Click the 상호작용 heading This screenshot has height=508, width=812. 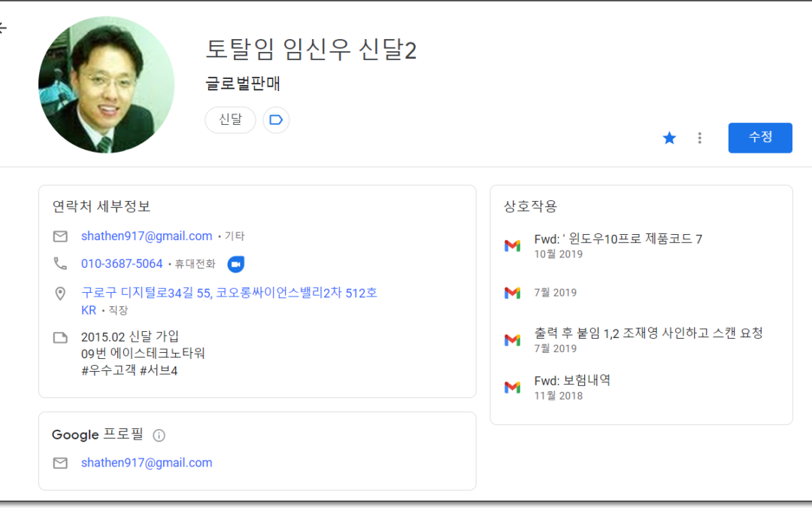click(530, 206)
